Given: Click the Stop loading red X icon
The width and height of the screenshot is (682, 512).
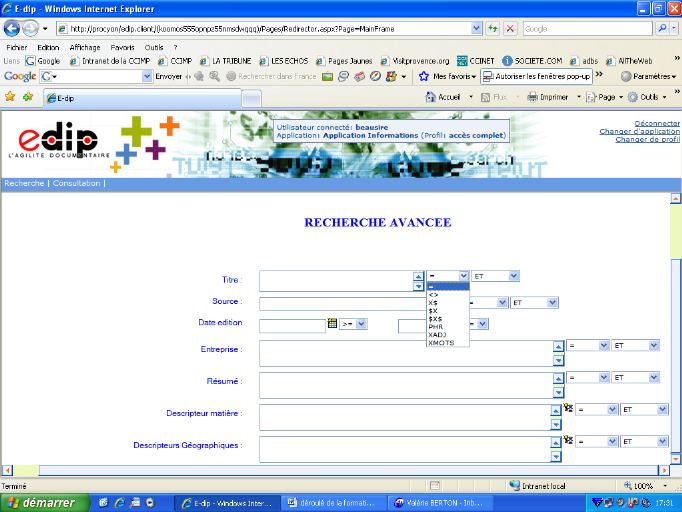Looking at the screenshot, I should pyautogui.click(x=510, y=29).
